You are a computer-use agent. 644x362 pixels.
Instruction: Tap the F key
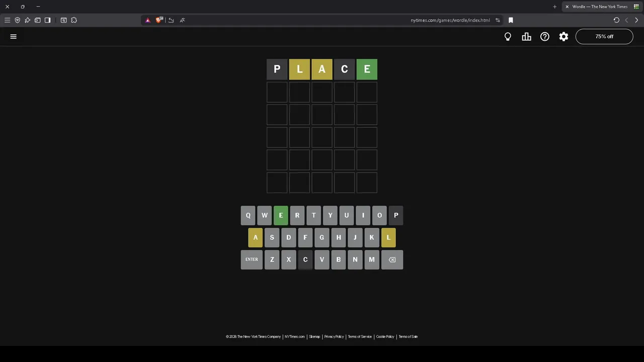pos(305,237)
